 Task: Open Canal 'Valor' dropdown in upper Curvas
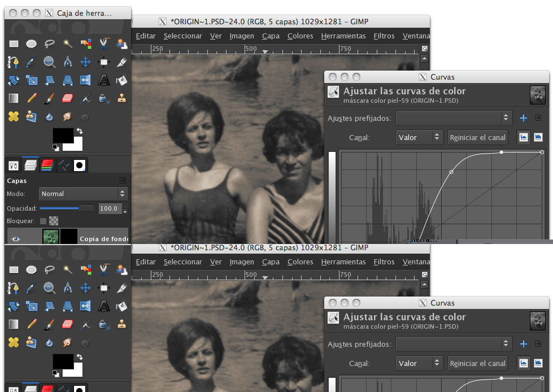tap(419, 137)
